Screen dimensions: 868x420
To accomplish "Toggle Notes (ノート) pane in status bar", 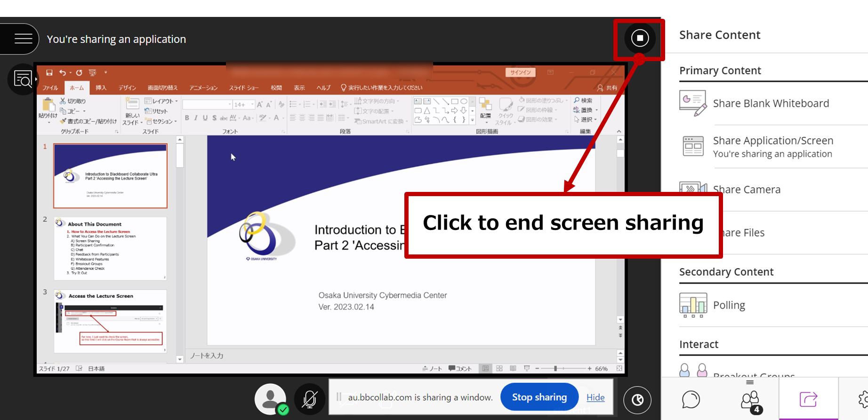I will click(432, 368).
